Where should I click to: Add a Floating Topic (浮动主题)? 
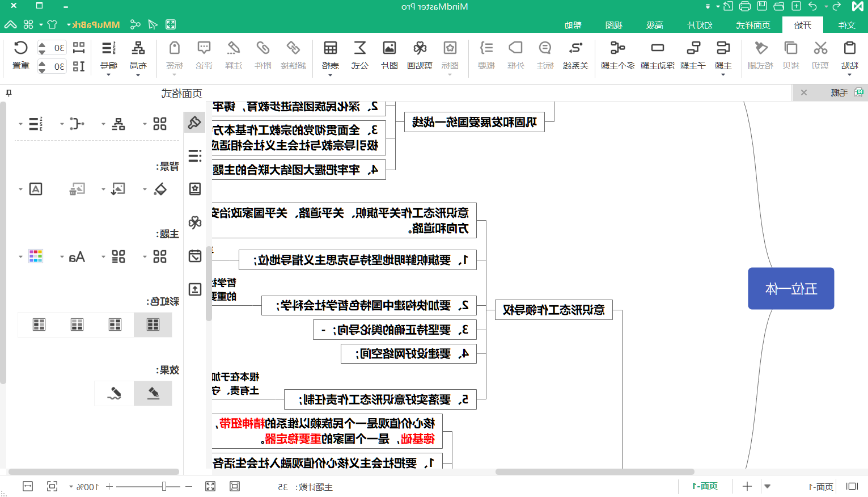click(x=658, y=48)
